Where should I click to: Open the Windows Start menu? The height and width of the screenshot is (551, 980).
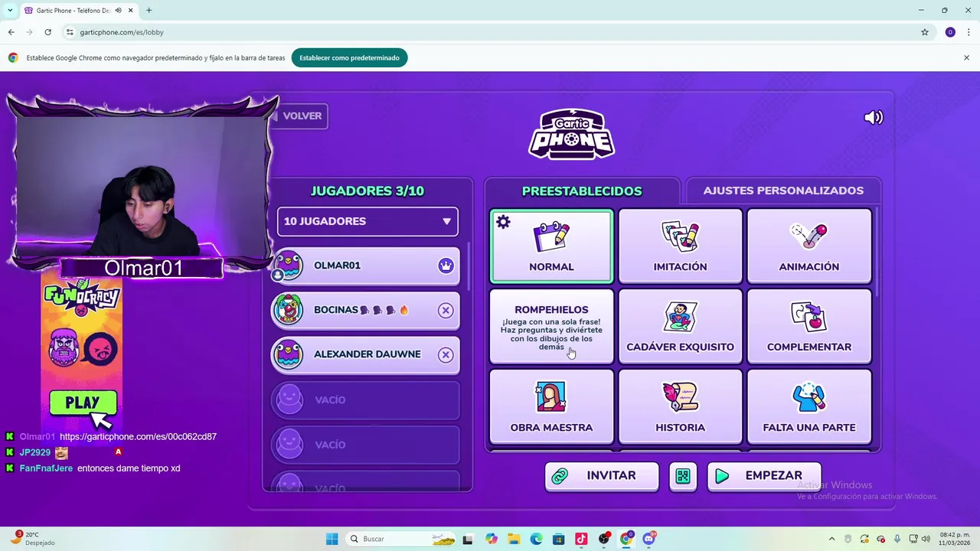coord(332,539)
